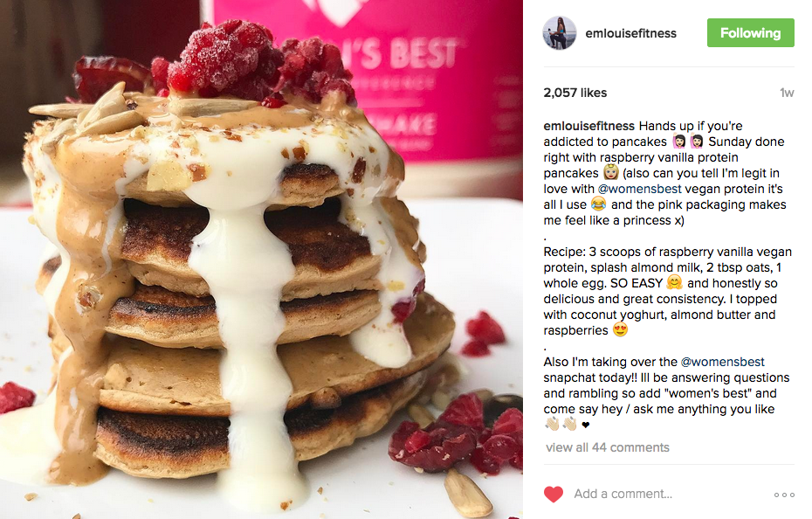The height and width of the screenshot is (519, 812).
Task: Click emlouisefitness name at caption start
Action: point(588,126)
